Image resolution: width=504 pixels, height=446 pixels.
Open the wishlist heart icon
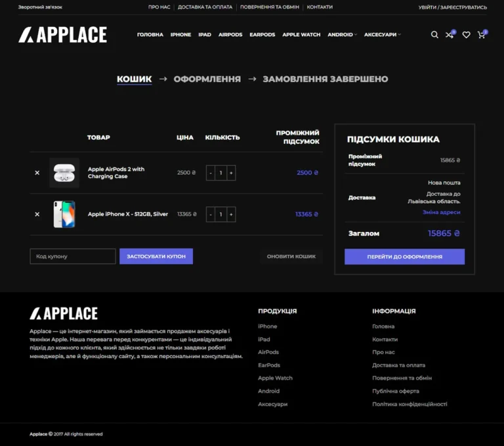pyautogui.click(x=466, y=34)
